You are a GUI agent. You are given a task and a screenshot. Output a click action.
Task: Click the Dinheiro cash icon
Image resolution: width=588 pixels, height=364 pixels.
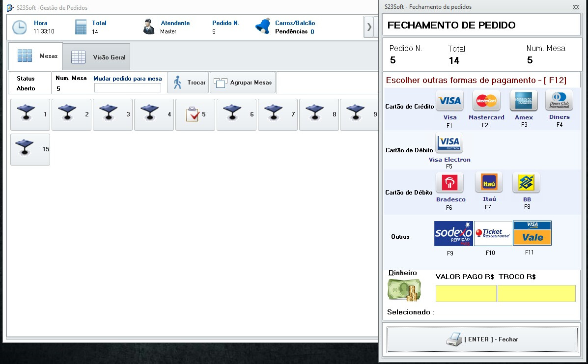coord(404,289)
